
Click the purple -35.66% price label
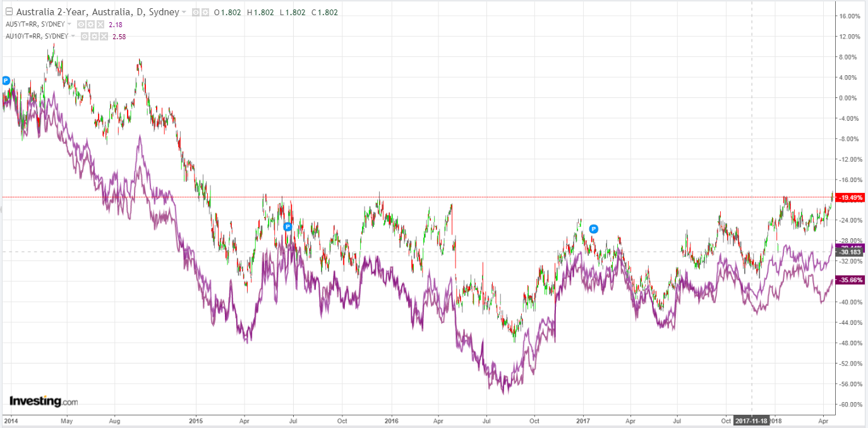pyautogui.click(x=849, y=279)
